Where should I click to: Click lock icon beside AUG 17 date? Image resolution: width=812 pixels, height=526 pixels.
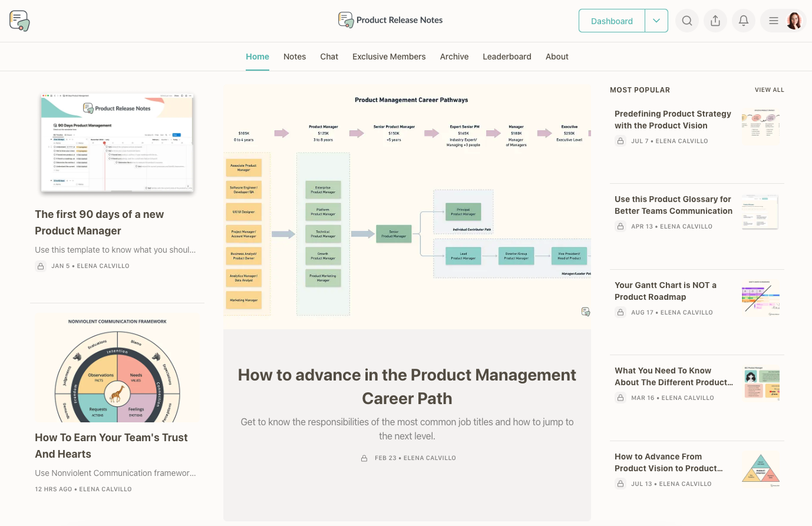[x=620, y=313]
